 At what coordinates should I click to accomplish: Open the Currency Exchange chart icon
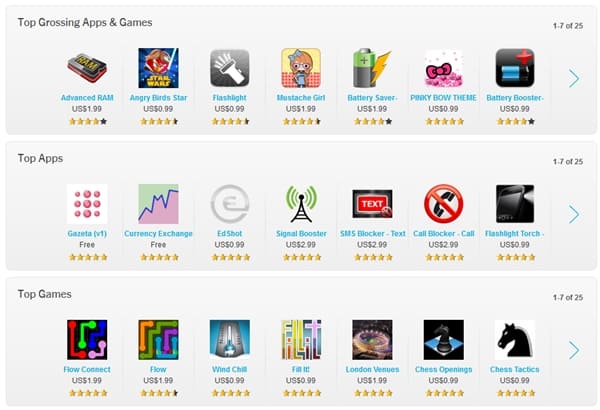pyautogui.click(x=158, y=204)
